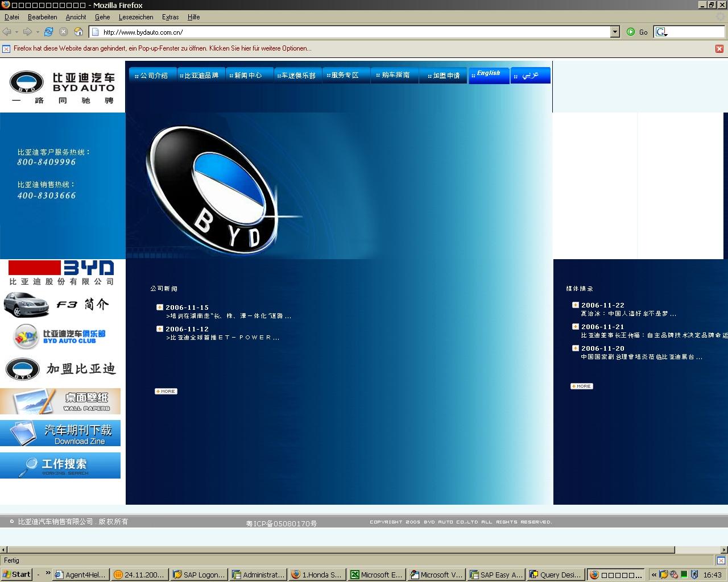Open the Extras menu
The width and height of the screenshot is (728, 582).
click(x=170, y=17)
